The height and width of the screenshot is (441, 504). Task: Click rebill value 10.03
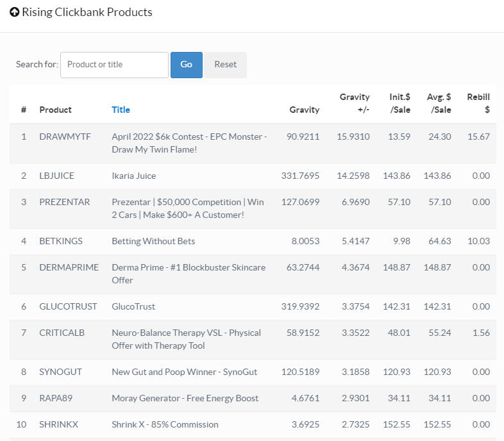pyautogui.click(x=479, y=242)
